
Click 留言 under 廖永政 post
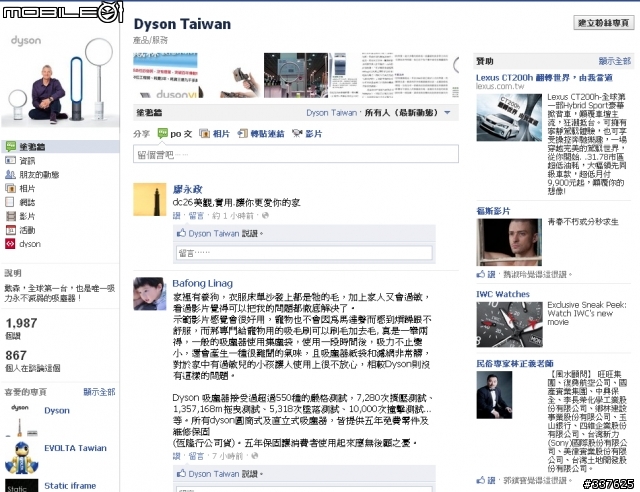(196, 216)
